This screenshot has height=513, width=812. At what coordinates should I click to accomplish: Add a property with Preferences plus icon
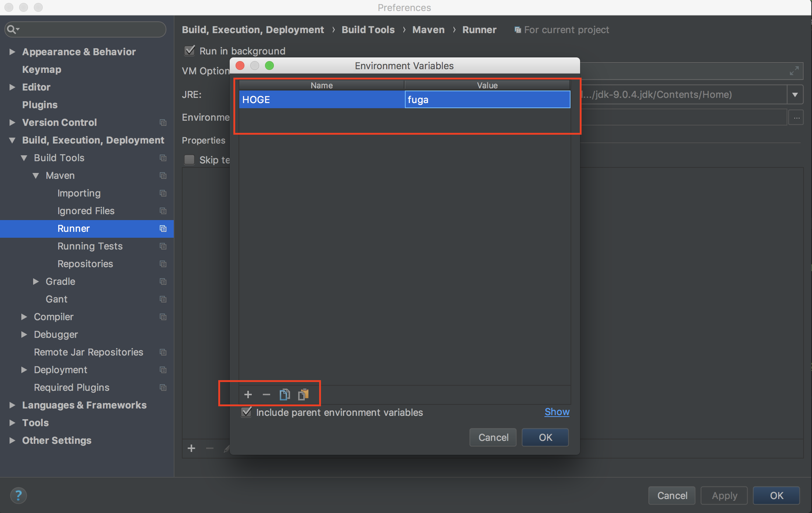[191, 448]
